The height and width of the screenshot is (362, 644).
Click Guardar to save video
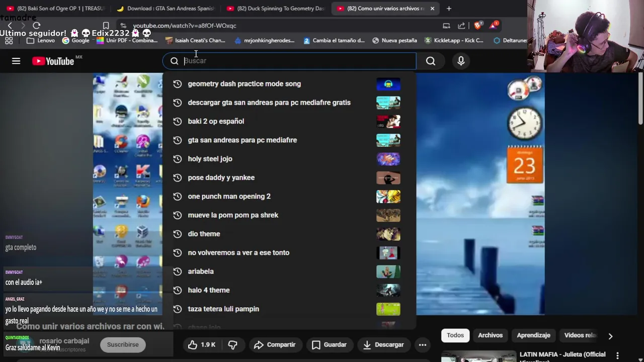click(x=329, y=344)
